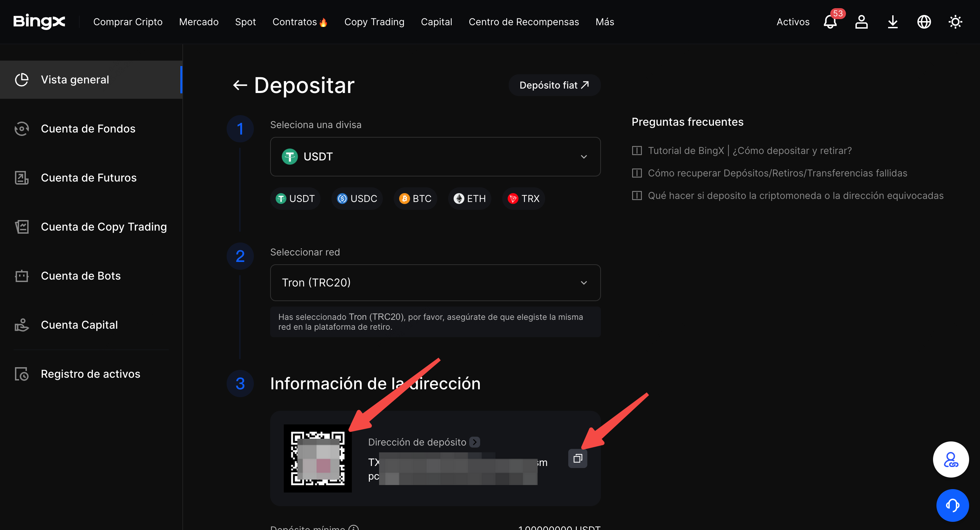Click the Depósito fiat button
Image resolution: width=980 pixels, height=530 pixels.
pyautogui.click(x=554, y=85)
